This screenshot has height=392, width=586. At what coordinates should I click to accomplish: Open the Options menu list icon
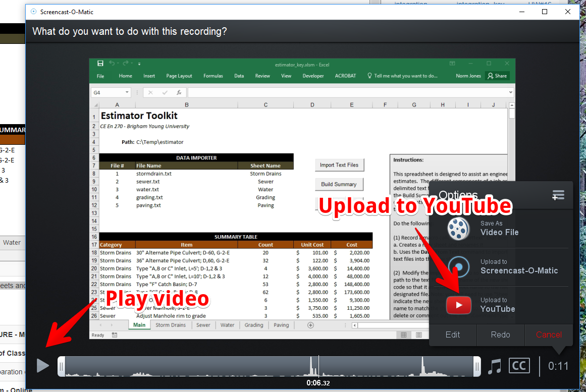pyautogui.click(x=558, y=195)
